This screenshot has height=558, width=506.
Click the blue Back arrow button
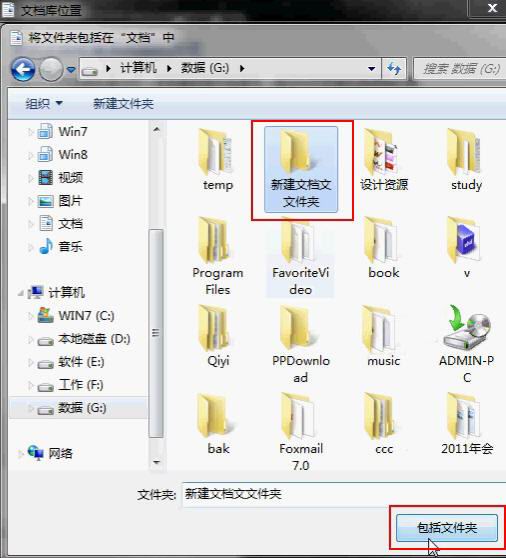[23, 69]
